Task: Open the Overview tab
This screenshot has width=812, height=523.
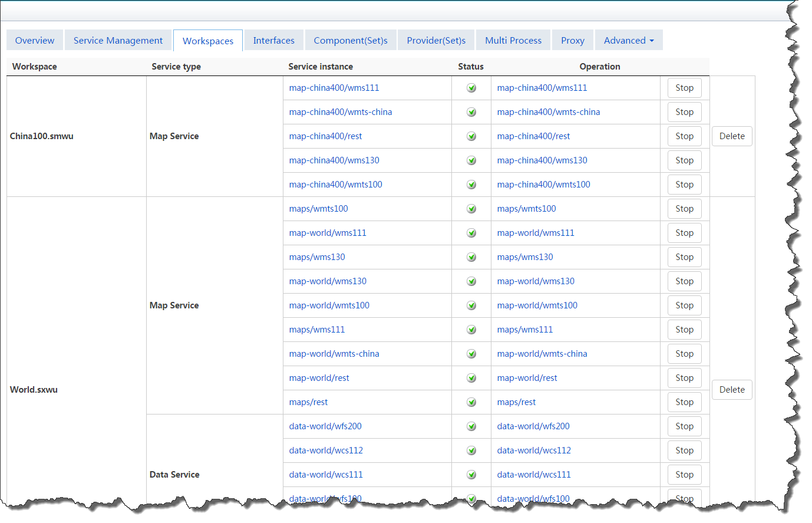Action: point(35,40)
